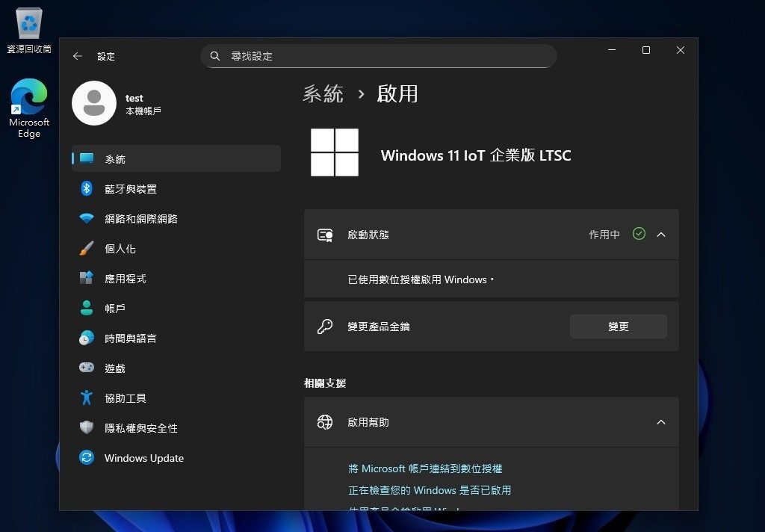Click the Windows logo next to edition name
The height and width of the screenshot is (532, 765).
(335, 152)
